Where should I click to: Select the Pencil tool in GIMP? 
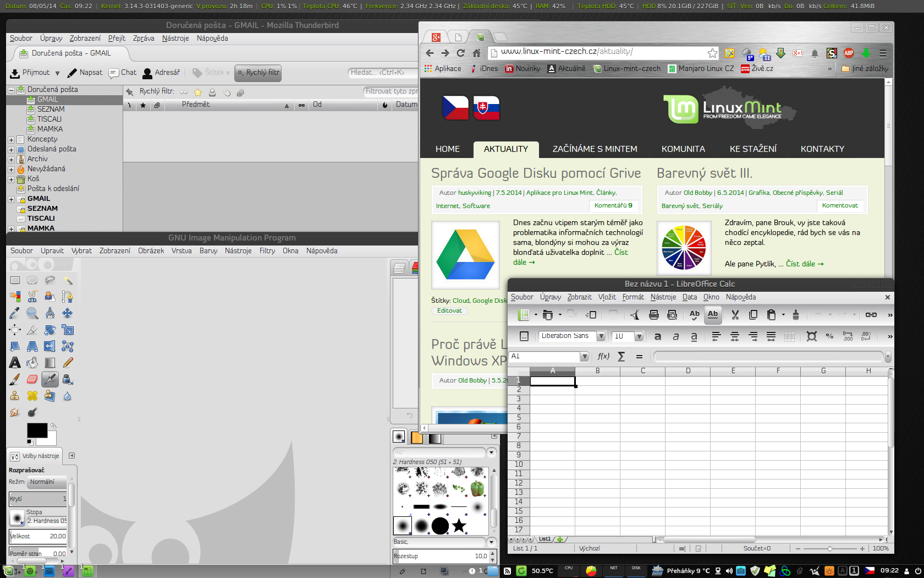68,363
